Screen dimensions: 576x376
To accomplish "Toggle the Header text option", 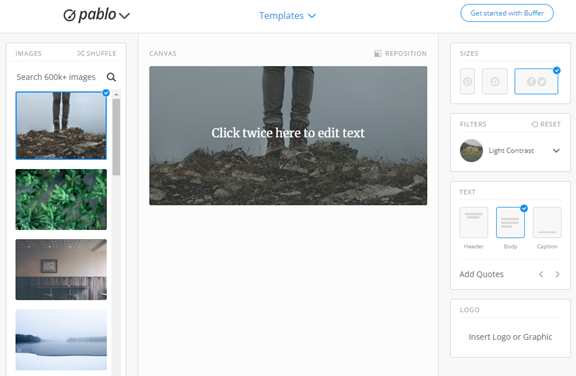I will (x=474, y=223).
